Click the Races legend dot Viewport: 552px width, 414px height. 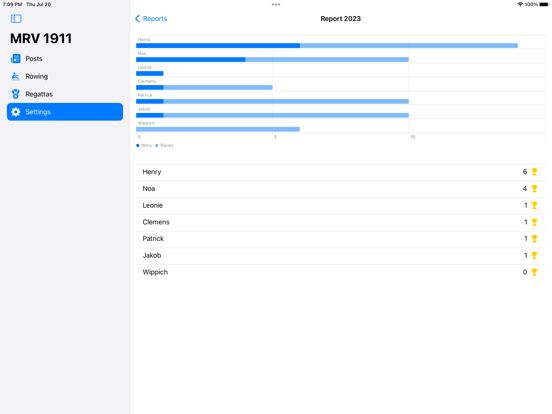pyautogui.click(x=157, y=145)
